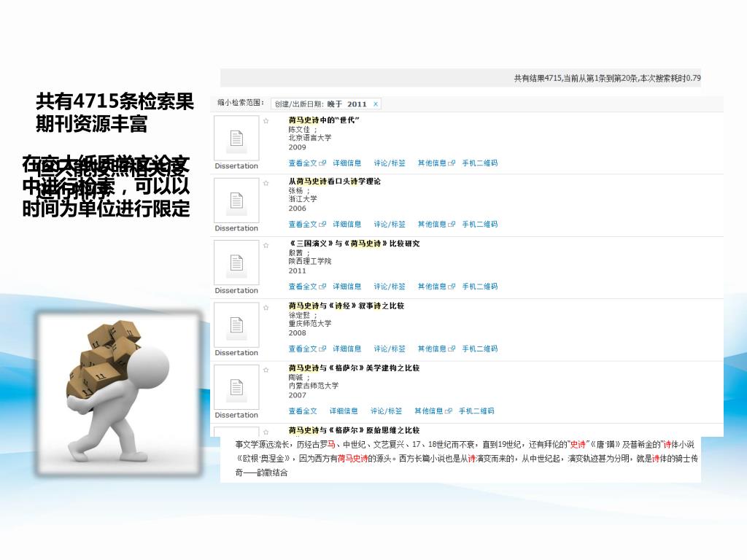View full text of 内蒙古师范大学 dissertation
Viewport: 747px width, 560px height.
click(x=303, y=411)
